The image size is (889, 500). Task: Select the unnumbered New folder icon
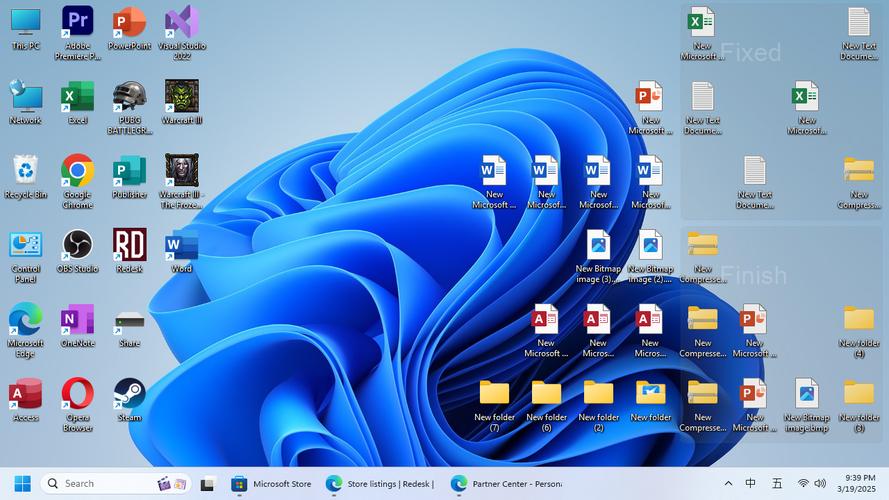pyautogui.click(x=651, y=400)
